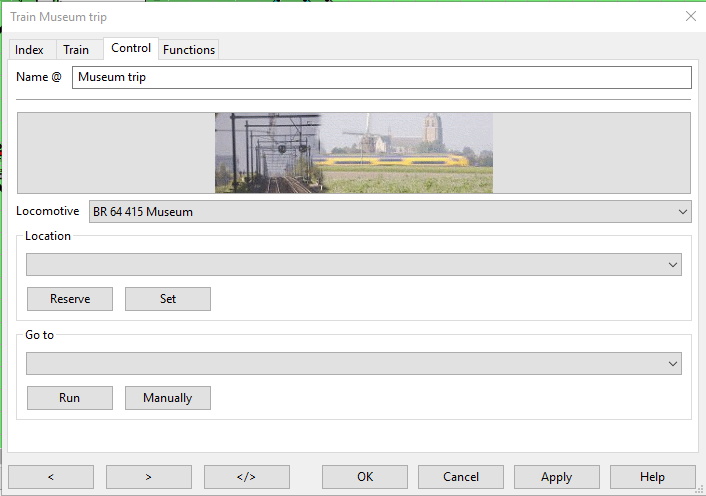The width and height of the screenshot is (706, 496).
Task: Click the </> button
Action: [246, 477]
